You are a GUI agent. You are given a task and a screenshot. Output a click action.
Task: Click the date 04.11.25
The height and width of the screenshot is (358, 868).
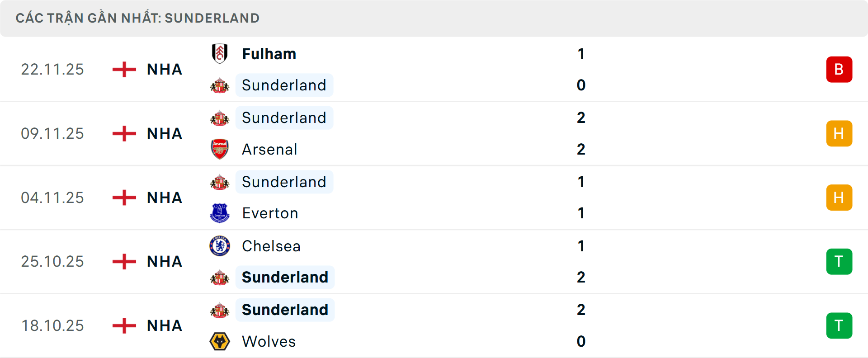click(52, 198)
